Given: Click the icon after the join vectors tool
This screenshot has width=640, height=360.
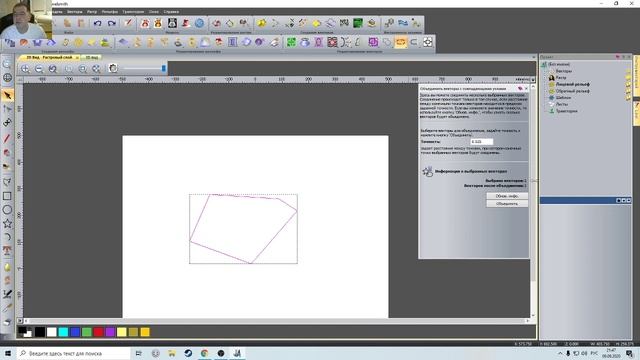Looking at the screenshot, I should 414,42.
